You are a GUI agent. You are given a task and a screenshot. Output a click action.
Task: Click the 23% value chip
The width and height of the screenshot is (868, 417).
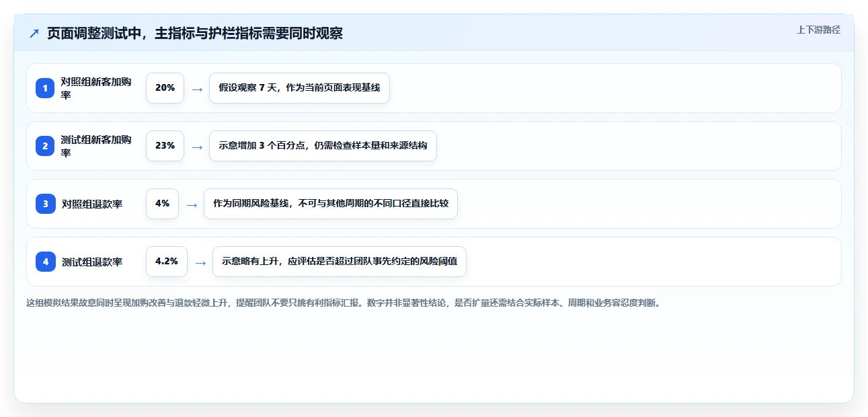click(x=165, y=146)
